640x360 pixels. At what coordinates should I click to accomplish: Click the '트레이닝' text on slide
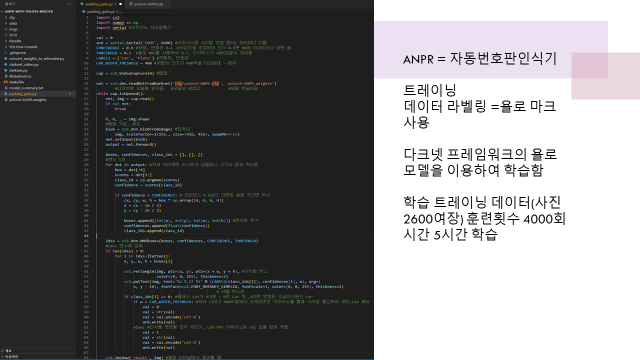tap(430, 90)
